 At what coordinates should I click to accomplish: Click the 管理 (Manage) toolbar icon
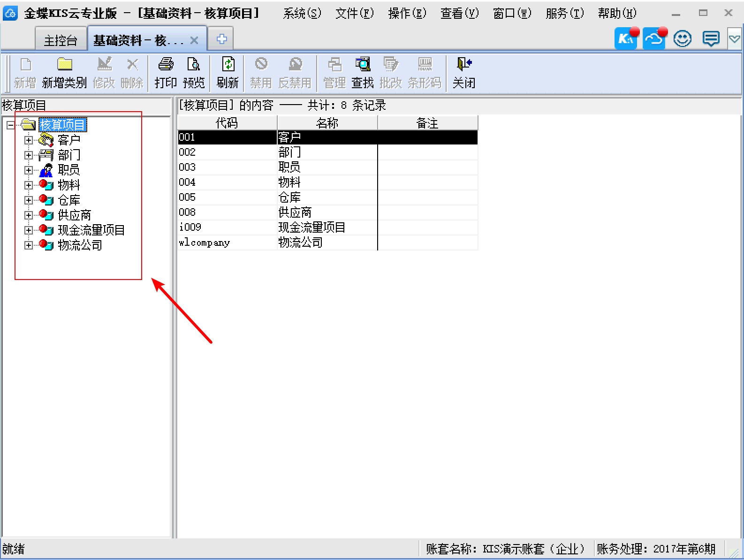tap(334, 64)
